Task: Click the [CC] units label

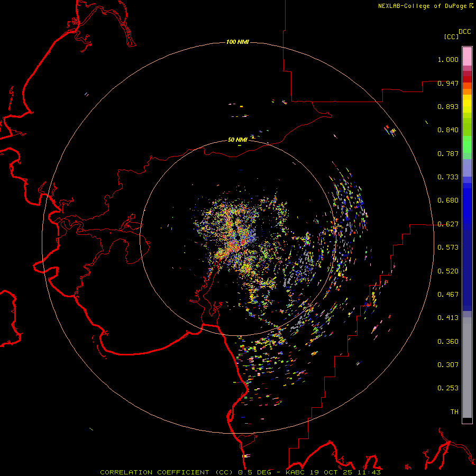Action: (452, 36)
